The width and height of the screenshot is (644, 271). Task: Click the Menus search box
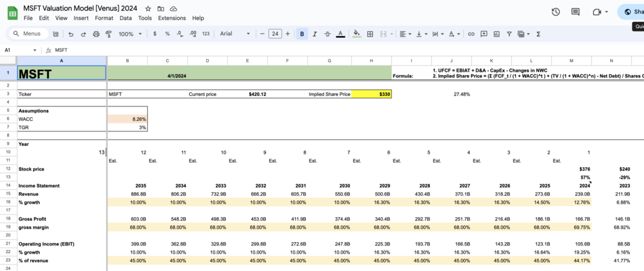pos(28,34)
